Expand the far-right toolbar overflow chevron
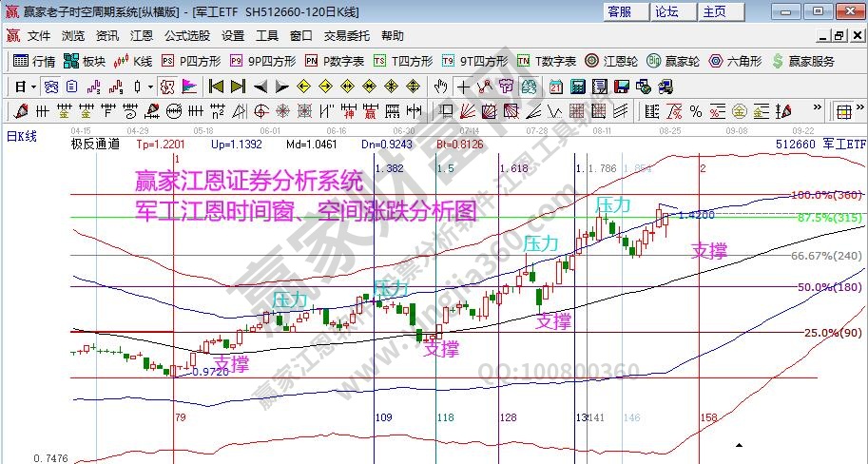The height and width of the screenshot is (464, 868). click(859, 106)
